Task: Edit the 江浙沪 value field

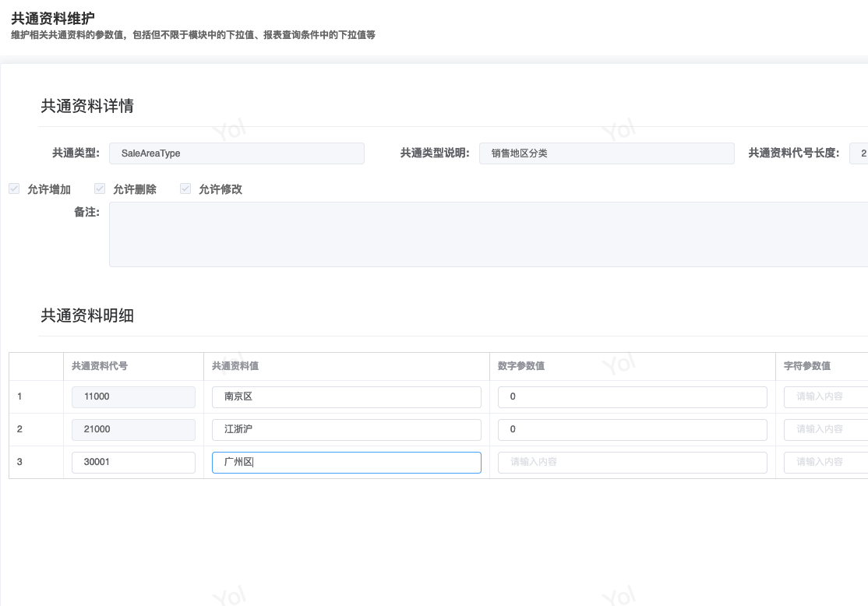Action: tap(346, 429)
